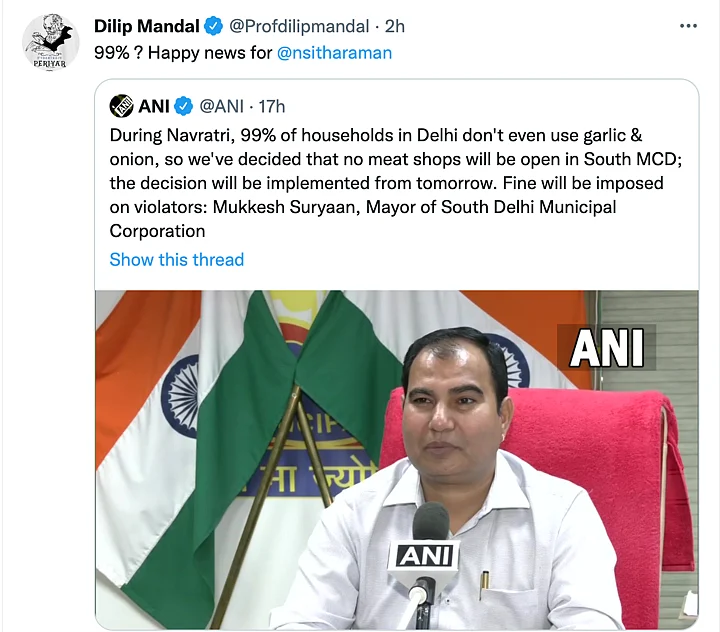Open the three-dot more options menu
This screenshot has width=720, height=632.
click(688, 26)
